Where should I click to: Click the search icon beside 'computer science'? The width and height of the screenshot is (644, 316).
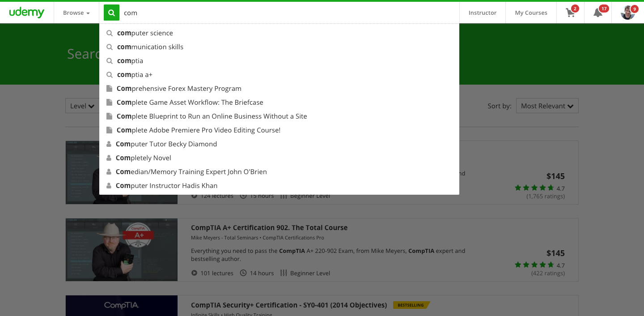pyautogui.click(x=110, y=33)
